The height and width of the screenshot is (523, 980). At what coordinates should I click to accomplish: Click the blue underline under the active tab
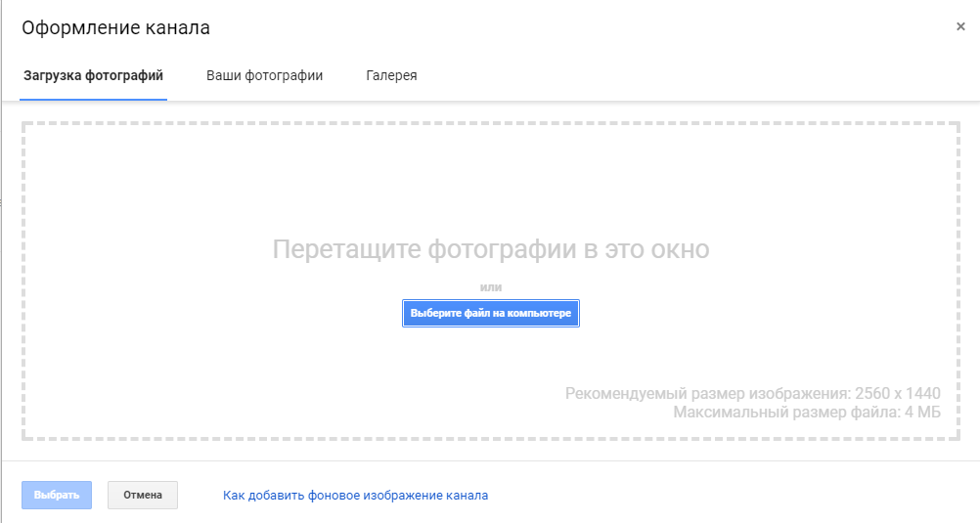(x=93, y=99)
